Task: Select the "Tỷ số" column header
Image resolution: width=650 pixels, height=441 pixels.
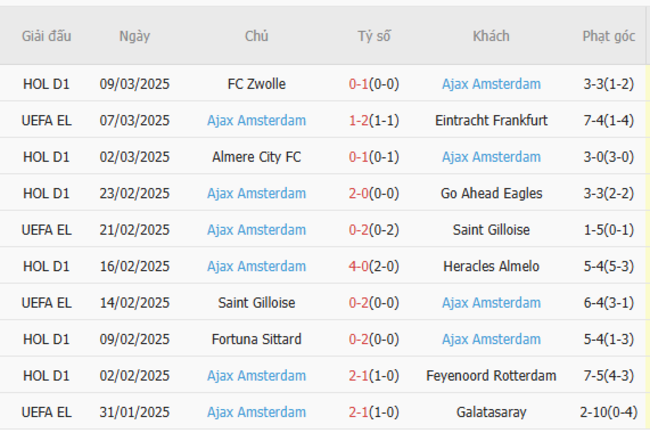Action: click(374, 36)
